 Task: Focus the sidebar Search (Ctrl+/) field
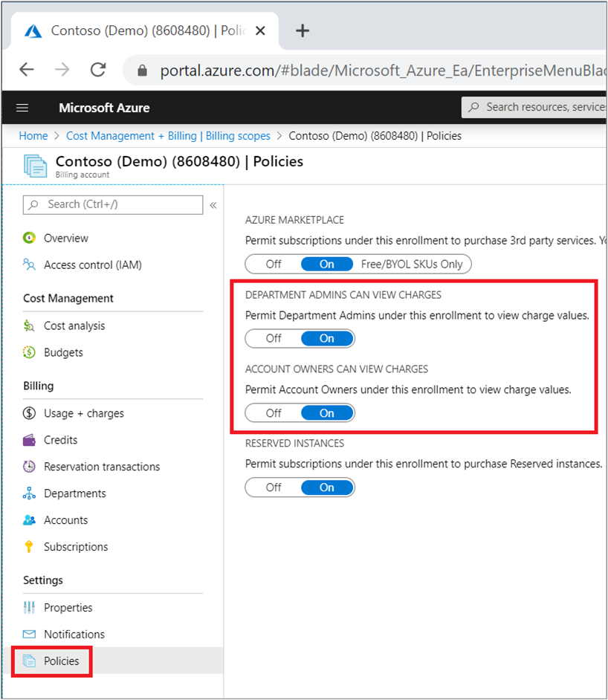coord(113,204)
